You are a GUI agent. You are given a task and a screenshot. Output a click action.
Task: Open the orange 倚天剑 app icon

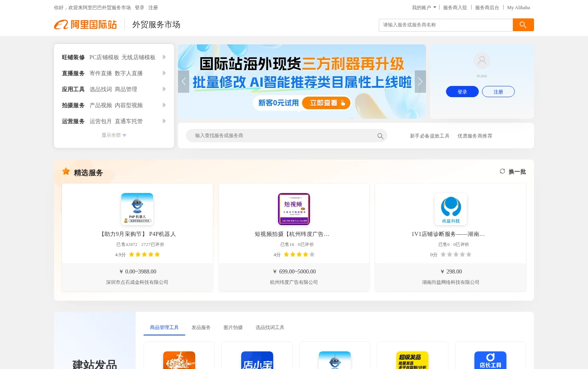click(x=179, y=360)
